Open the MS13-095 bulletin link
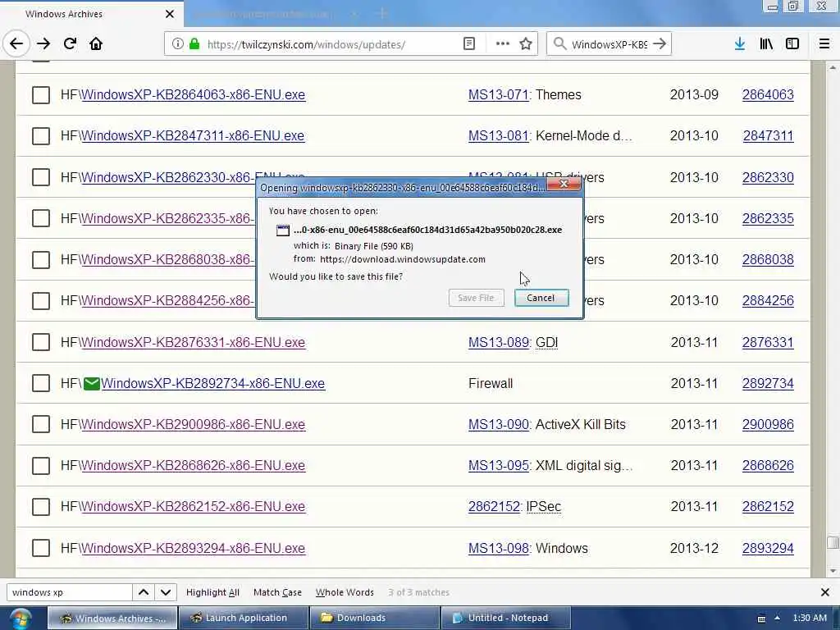The height and width of the screenshot is (630, 840). (498, 466)
